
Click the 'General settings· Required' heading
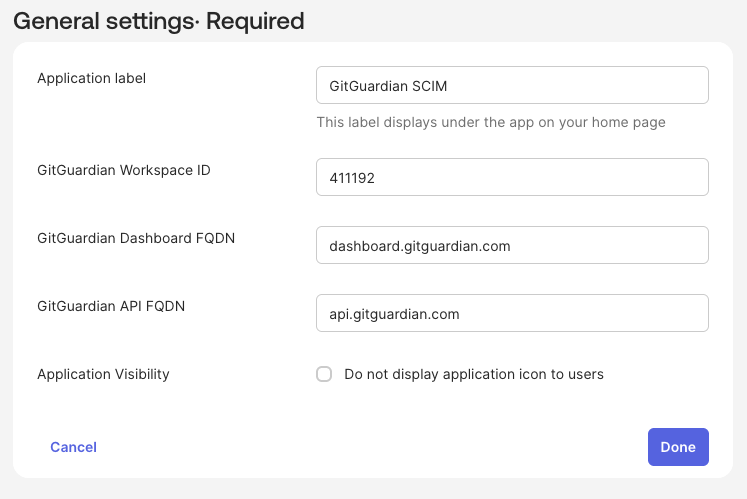(x=159, y=21)
